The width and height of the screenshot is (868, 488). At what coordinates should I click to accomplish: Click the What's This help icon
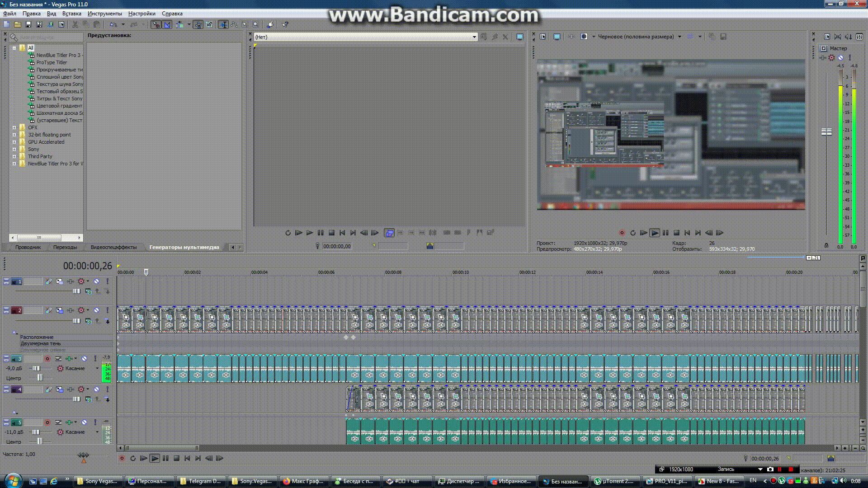285,25
